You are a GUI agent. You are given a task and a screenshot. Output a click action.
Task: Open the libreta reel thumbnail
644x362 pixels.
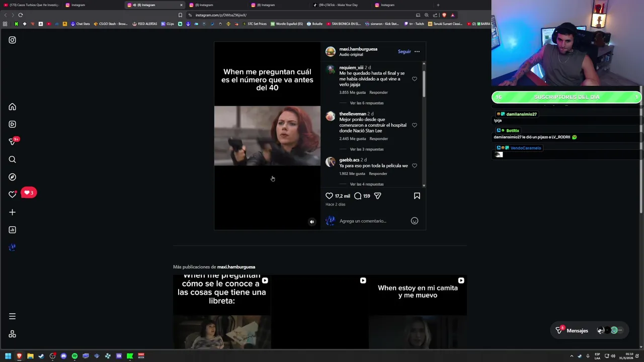pos(222,312)
